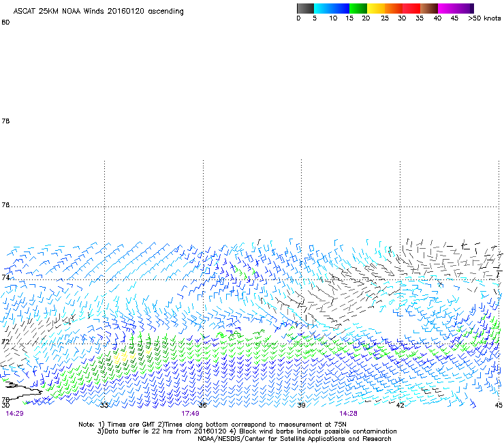The height and width of the screenshot is (443, 504).
Task: Click the note line starting 'Note: 1) Times are GMT'
Action: coord(212,425)
